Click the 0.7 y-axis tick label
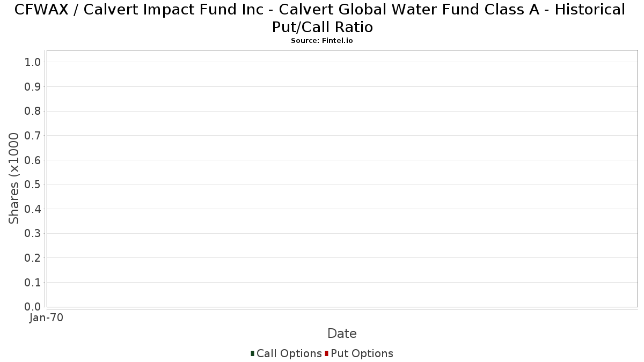Image resolution: width=644 pixels, height=362 pixels. tap(33, 136)
